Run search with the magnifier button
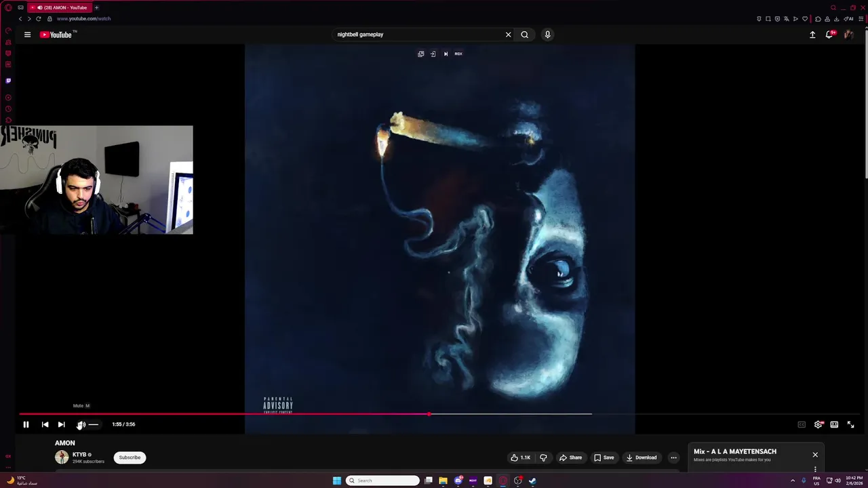This screenshot has width=868, height=488. tap(524, 35)
